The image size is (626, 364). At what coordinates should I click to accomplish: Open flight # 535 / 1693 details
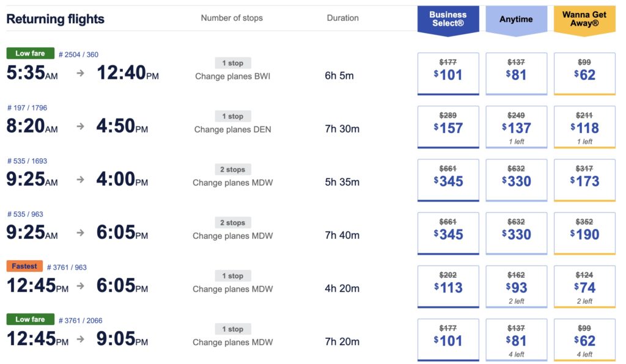[27, 161]
